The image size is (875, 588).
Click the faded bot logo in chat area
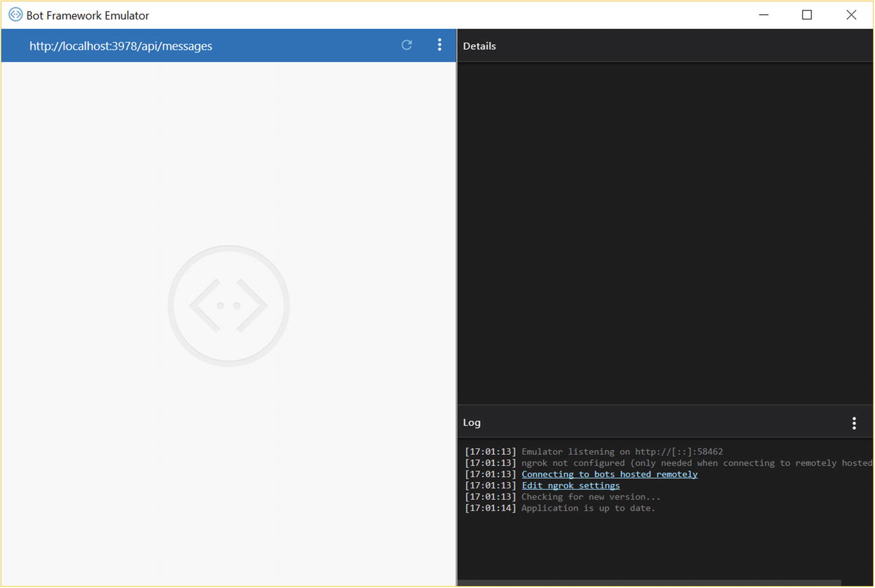[x=228, y=306]
